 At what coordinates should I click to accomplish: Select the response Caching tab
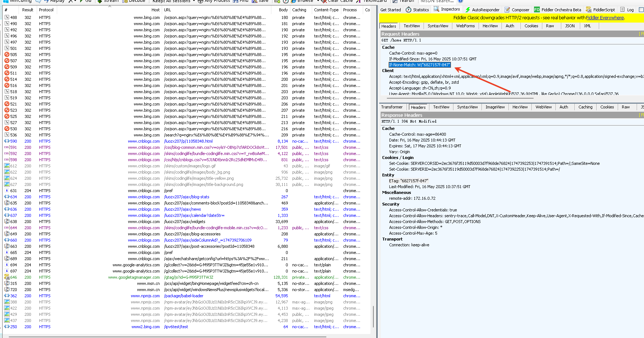click(x=585, y=107)
